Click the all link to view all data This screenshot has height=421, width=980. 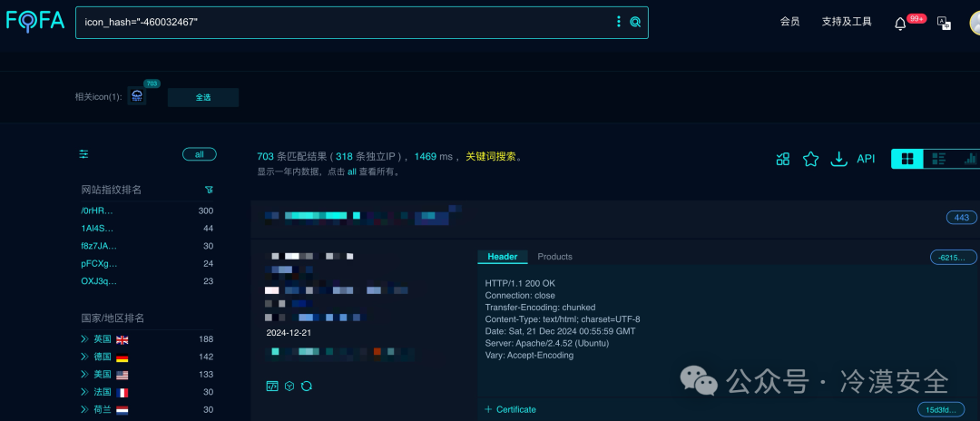coord(352,171)
